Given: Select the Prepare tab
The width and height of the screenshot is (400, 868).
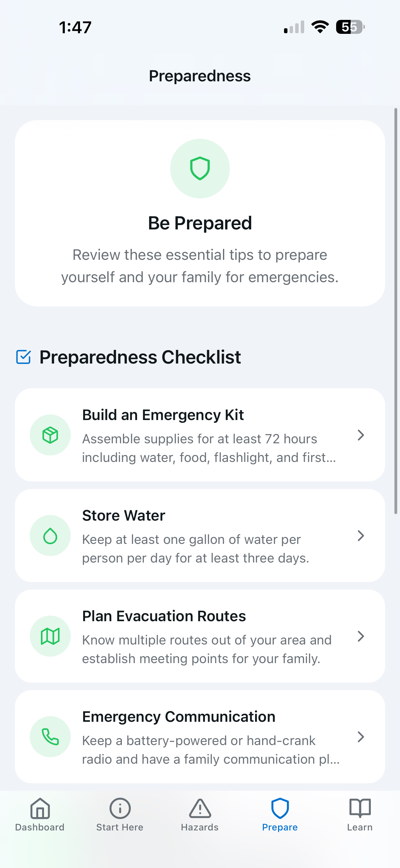Looking at the screenshot, I should pyautogui.click(x=280, y=814).
